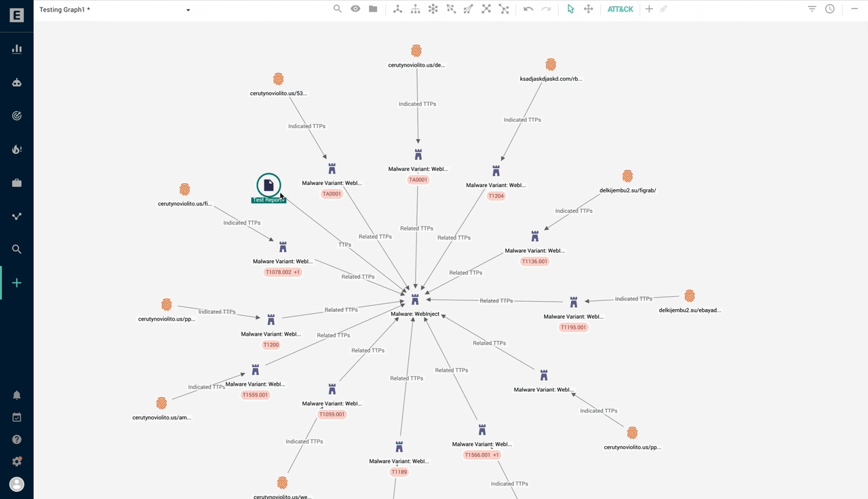
Task: Toggle the eye visibility icon in toolbar
Action: click(x=355, y=9)
